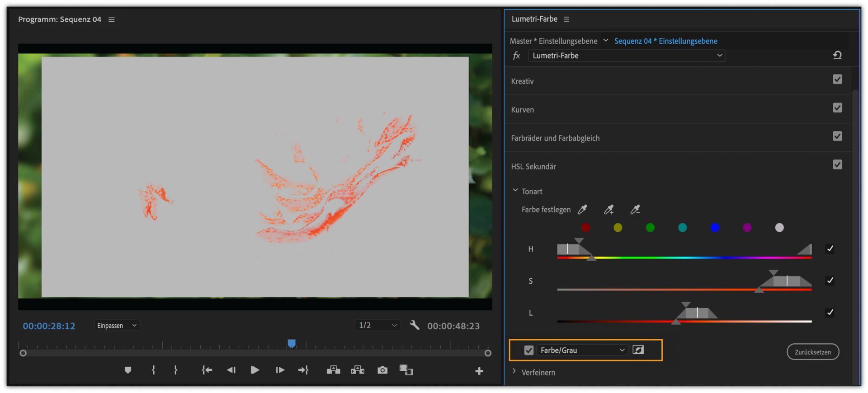This screenshot has width=868, height=393.
Task: Click the add color eyedropper (plus)
Action: click(x=609, y=210)
